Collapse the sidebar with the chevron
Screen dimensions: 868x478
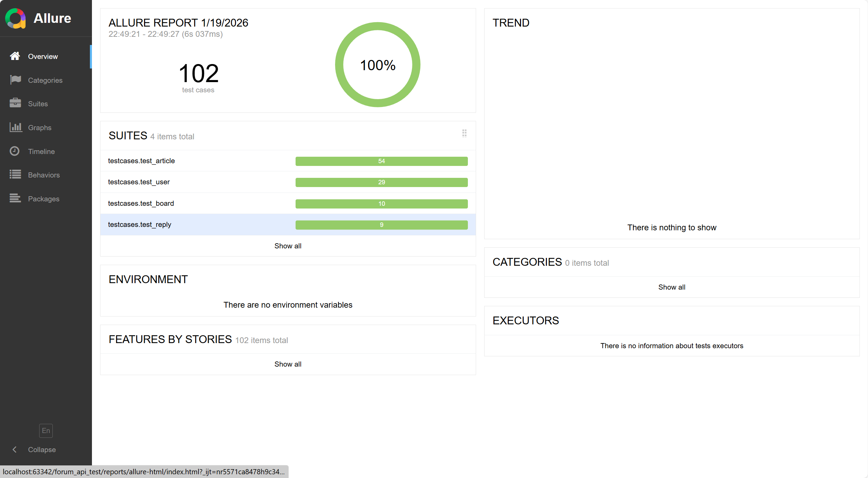(14, 449)
